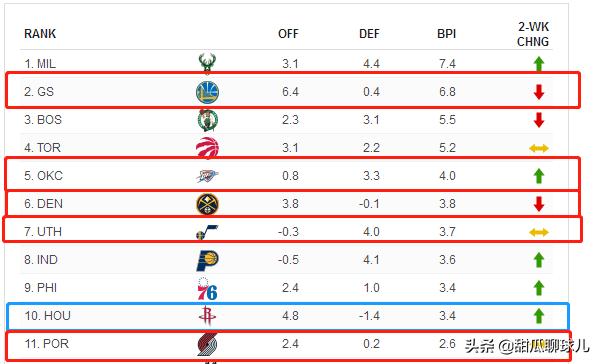Viewport: 600px width, 364px height.
Task: Click the DEF column header
Action: click(369, 34)
